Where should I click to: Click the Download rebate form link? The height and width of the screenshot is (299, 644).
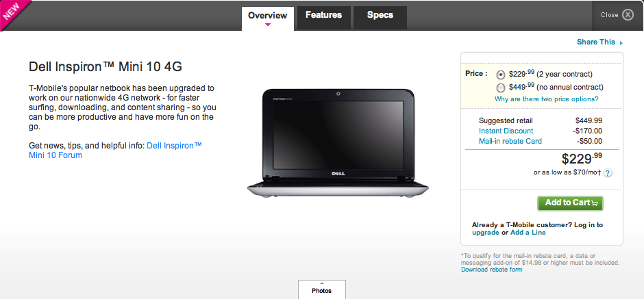pyautogui.click(x=492, y=270)
